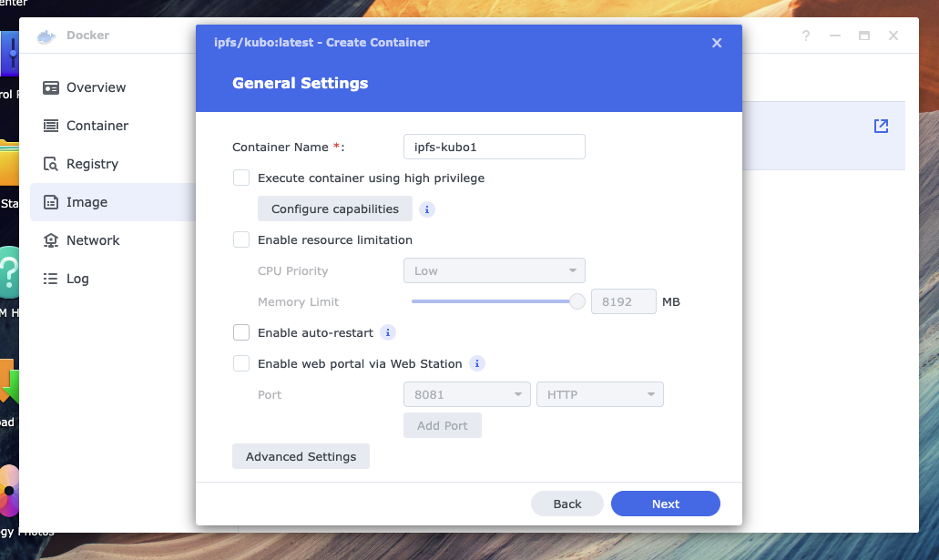
Task: Switch to the Container section
Action: pyautogui.click(x=97, y=126)
